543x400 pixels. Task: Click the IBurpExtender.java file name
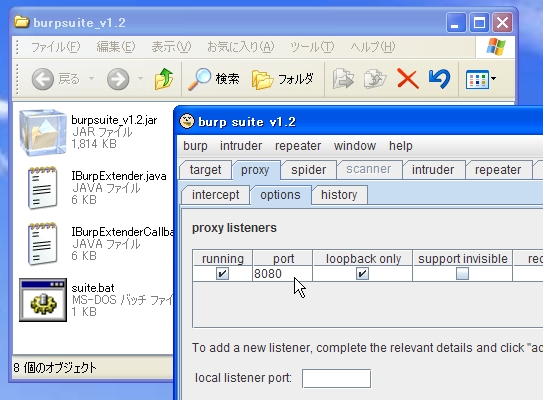[x=119, y=176]
